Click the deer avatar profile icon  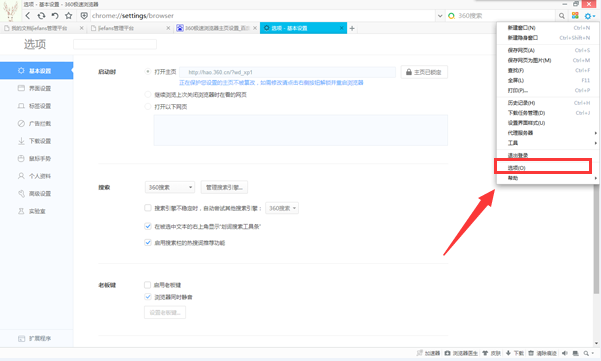tap(10, 11)
